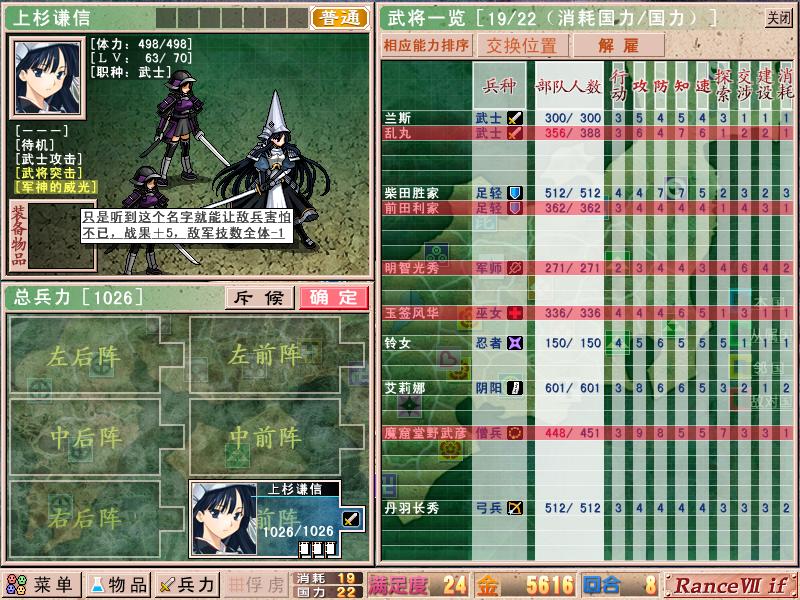Sort by 消耗 column header
Screen dimensions: 800x600
tap(786, 86)
